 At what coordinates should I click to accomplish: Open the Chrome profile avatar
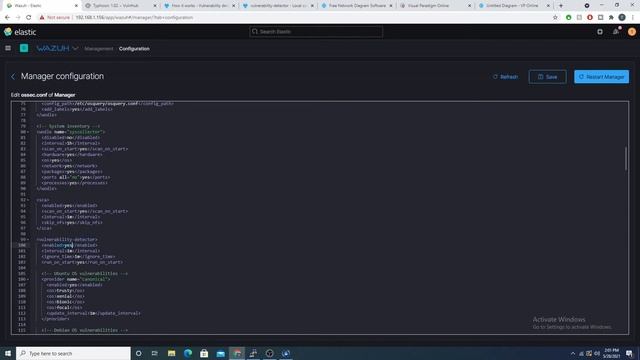[622, 18]
